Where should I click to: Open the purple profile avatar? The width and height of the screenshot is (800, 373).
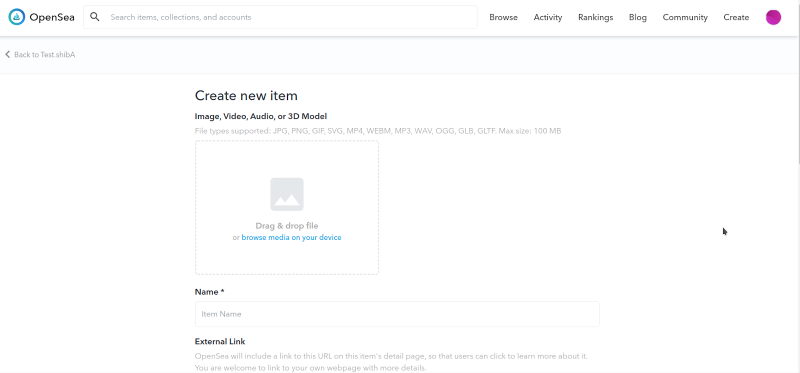click(x=773, y=17)
